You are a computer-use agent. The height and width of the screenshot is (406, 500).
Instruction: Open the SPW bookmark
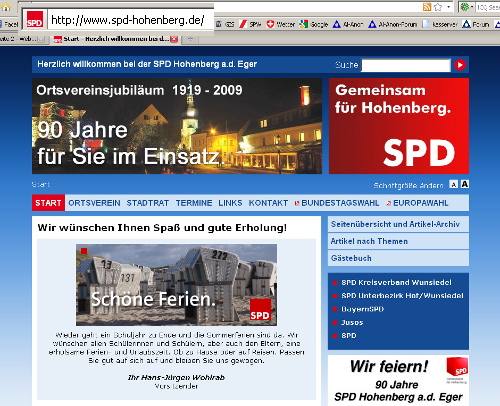click(251, 24)
